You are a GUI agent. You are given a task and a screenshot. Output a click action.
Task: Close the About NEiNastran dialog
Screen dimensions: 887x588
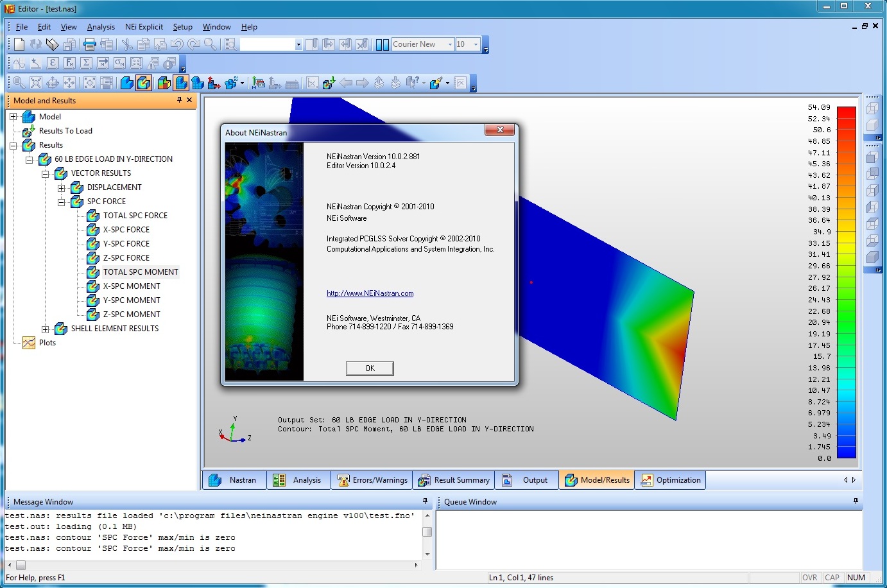click(x=499, y=130)
